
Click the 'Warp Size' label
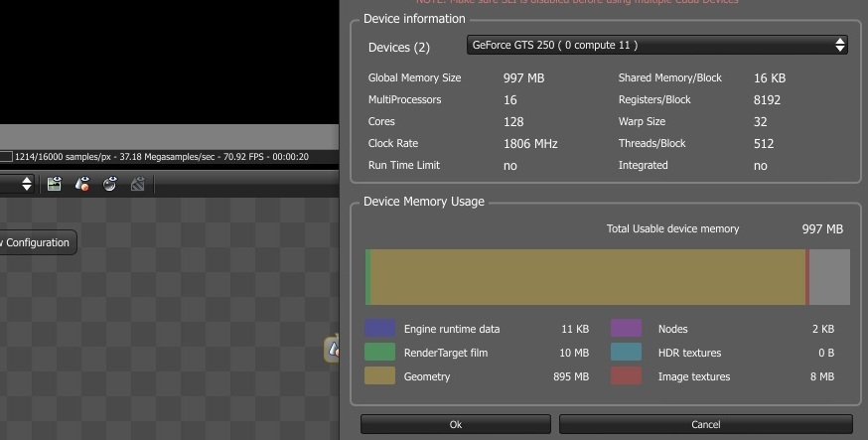pyautogui.click(x=642, y=122)
